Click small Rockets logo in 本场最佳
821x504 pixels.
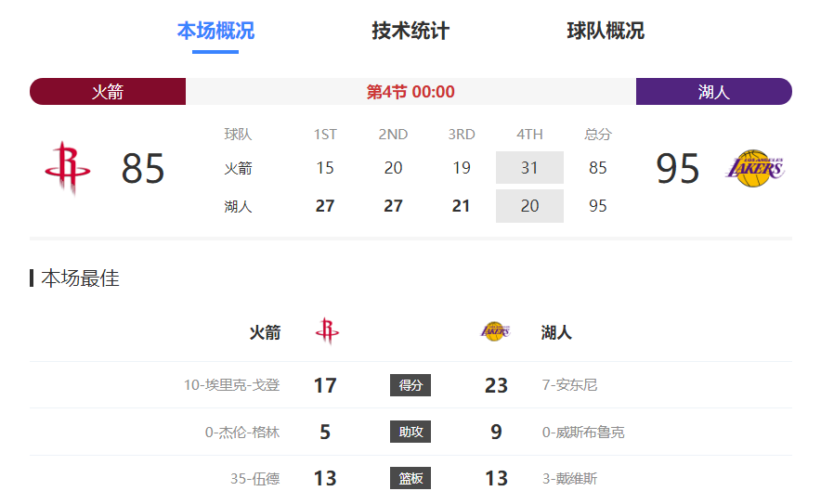327,331
